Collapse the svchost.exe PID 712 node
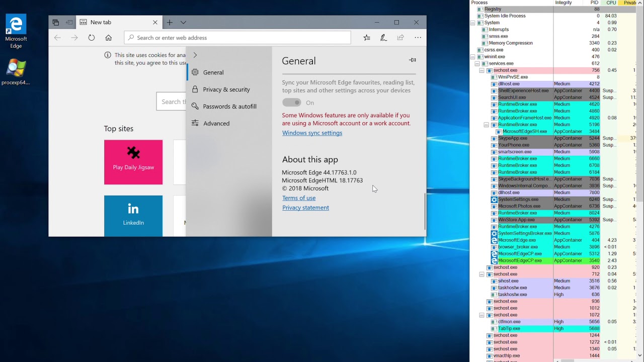The width and height of the screenshot is (644, 362). pos(481,274)
